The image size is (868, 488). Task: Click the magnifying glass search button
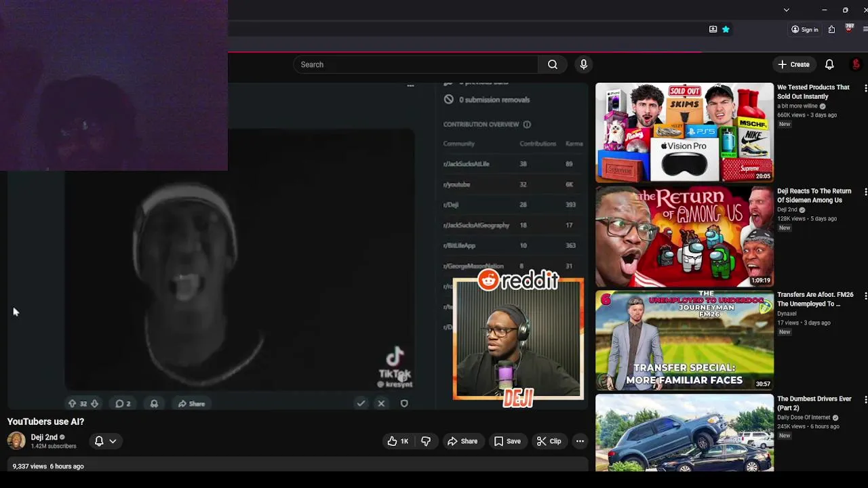553,64
